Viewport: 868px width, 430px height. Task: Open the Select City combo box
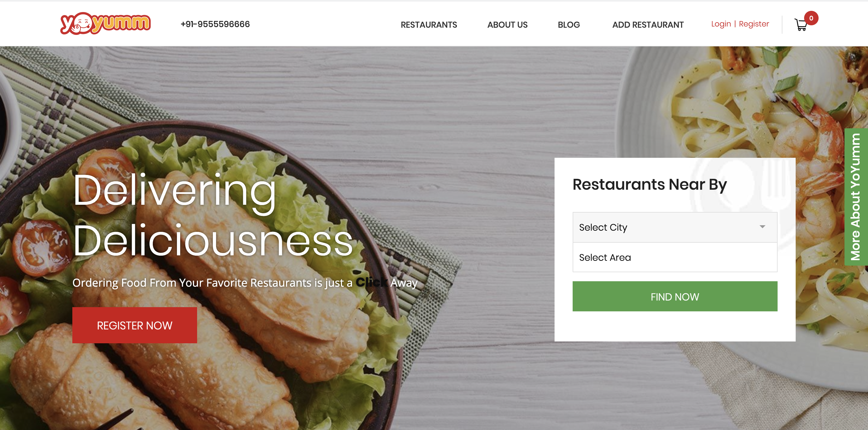pyautogui.click(x=675, y=227)
